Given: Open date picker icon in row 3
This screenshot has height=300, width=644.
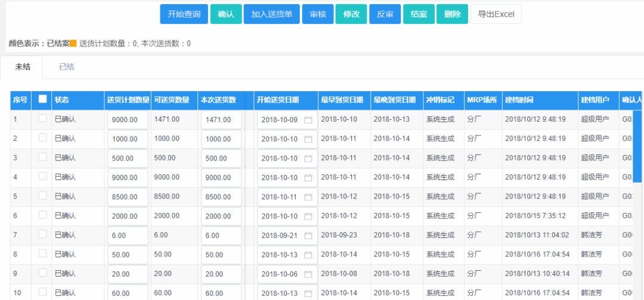Looking at the screenshot, I should coord(308,159).
